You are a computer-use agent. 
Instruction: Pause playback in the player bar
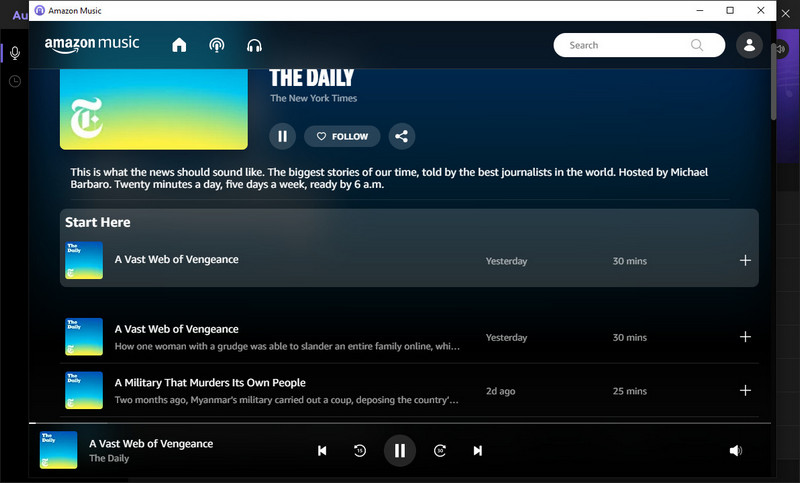[399, 450]
